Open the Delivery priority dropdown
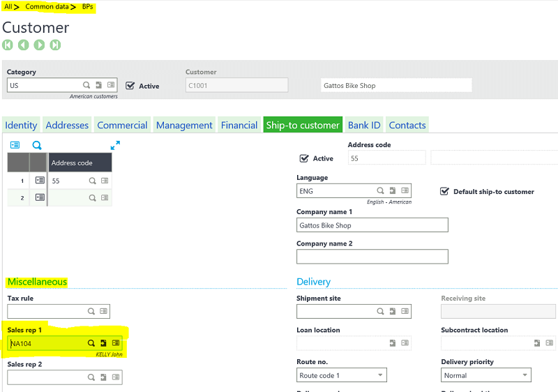Screen dimensions: 558x392 click(x=524, y=375)
